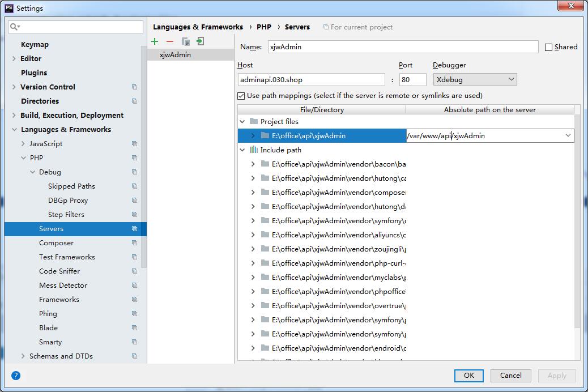588x392 pixels.
Task: Click the project-scope icon beside Composer
Action: click(134, 243)
